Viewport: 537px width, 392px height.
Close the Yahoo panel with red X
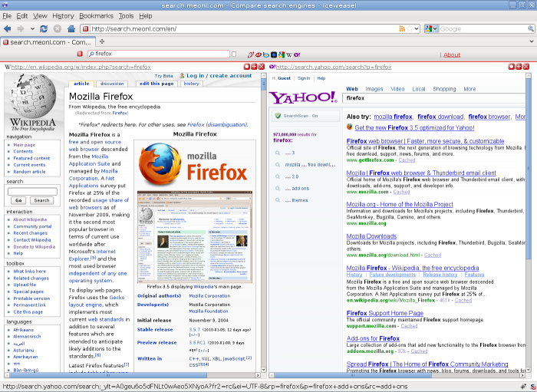click(526, 67)
